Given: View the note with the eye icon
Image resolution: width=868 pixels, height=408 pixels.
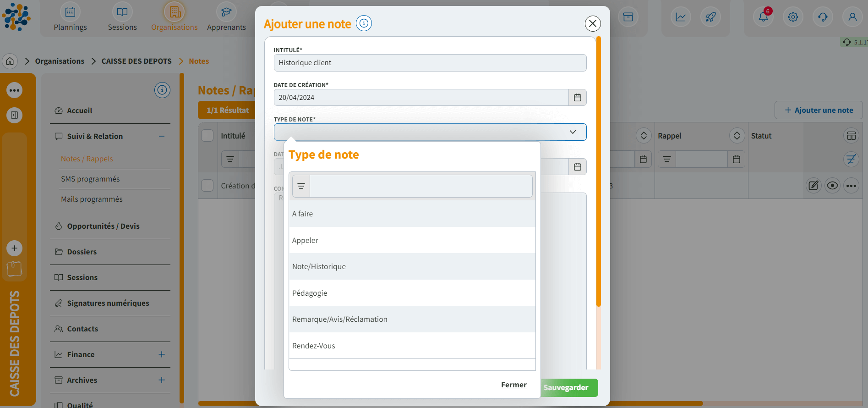Looking at the screenshot, I should (x=832, y=186).
